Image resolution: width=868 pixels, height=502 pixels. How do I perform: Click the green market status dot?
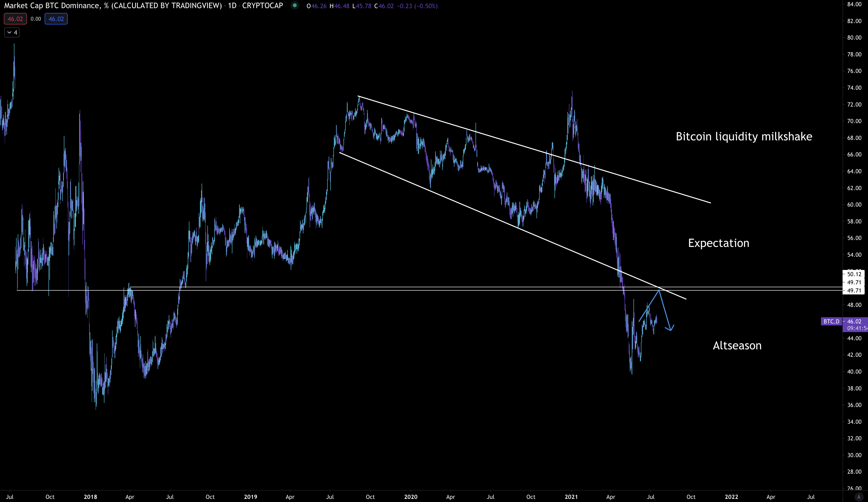(295, 6)
